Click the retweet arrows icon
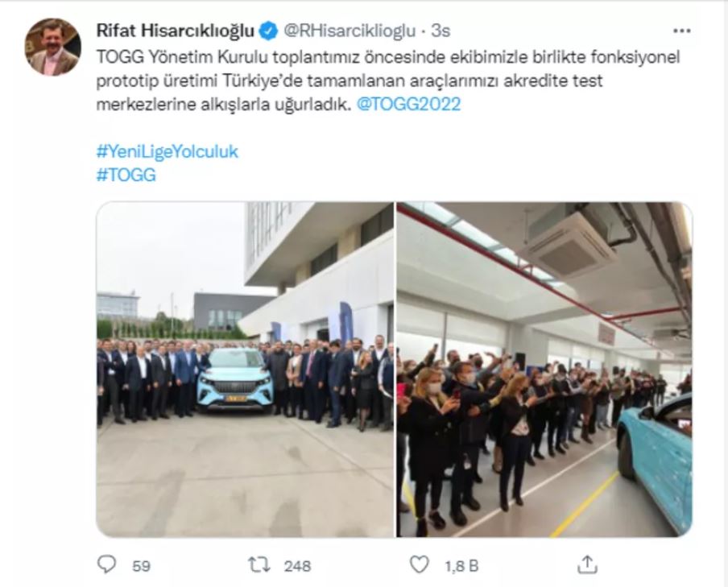This screenshot has width=728, height=587. coord(259,564)
